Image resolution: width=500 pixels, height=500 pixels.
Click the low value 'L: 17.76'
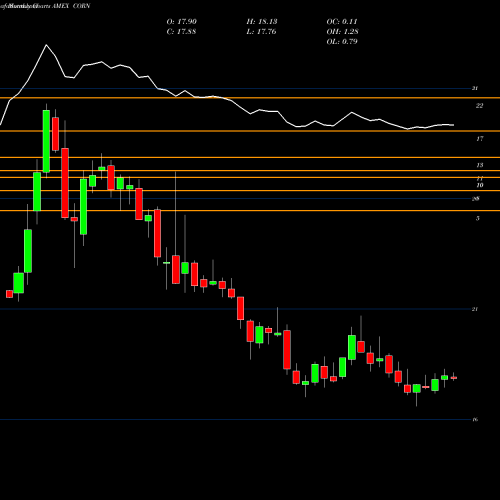261,32
